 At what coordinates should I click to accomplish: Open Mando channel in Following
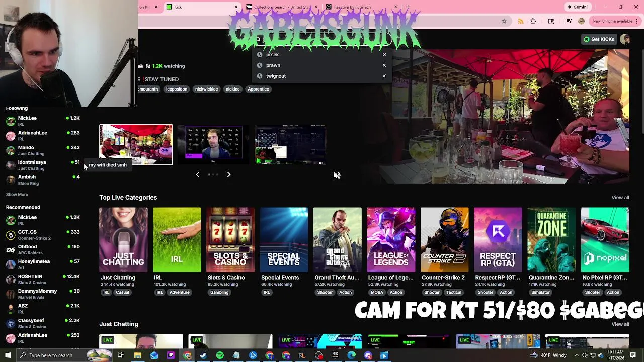click(43, 150)
